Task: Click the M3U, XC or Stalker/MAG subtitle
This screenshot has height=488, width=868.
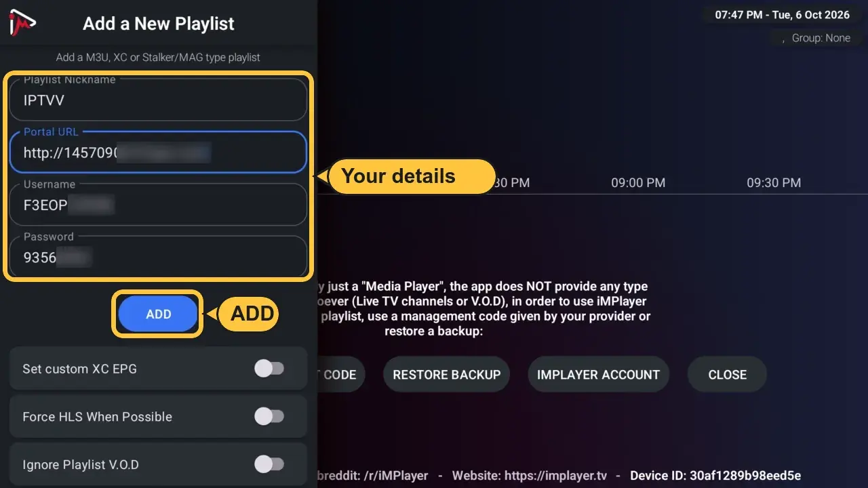Action: coord(158,58)
